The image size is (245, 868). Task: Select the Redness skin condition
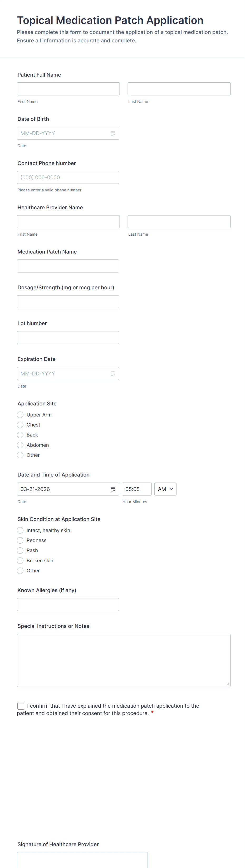pyautogui.click(x=20, y=540)
